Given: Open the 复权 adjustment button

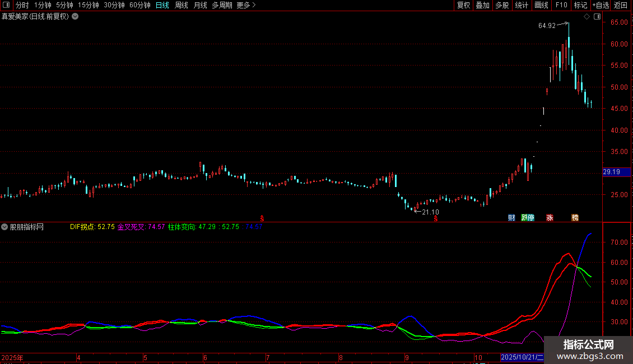Looking at the screenshot, I should coord(463,5).
